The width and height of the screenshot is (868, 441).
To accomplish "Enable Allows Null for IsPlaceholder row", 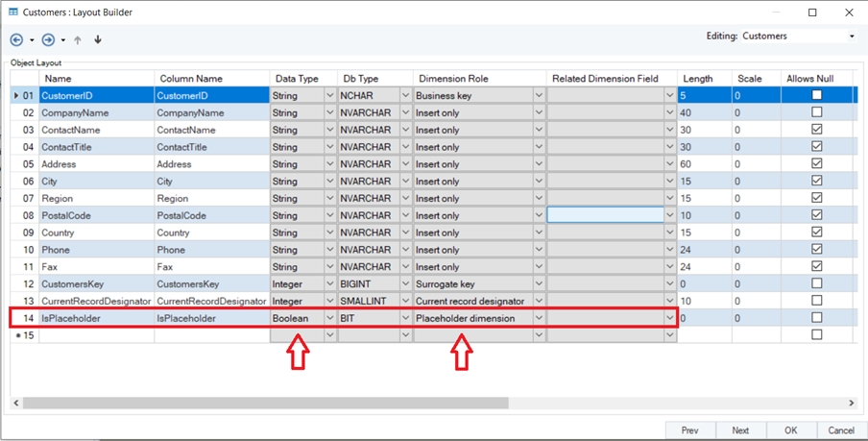I will pos(816,318).
